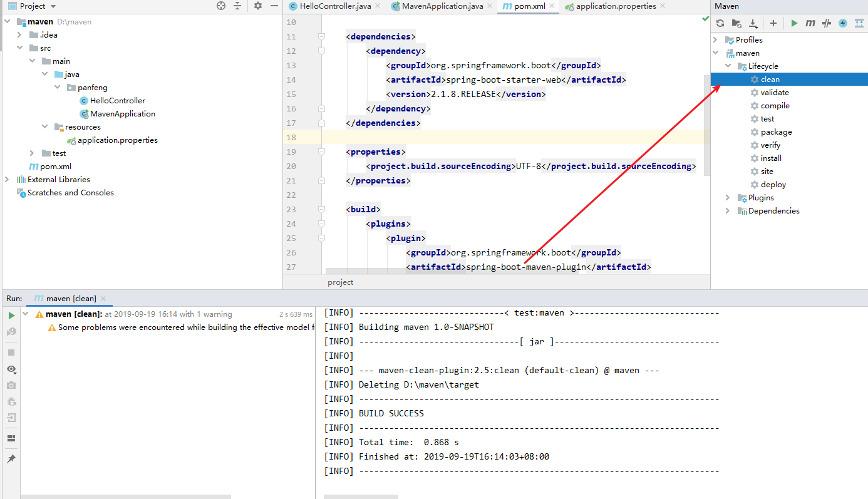The image size is (868, 499).
Task: Select the deploy lifecycle goal
Action: [773, 185]
